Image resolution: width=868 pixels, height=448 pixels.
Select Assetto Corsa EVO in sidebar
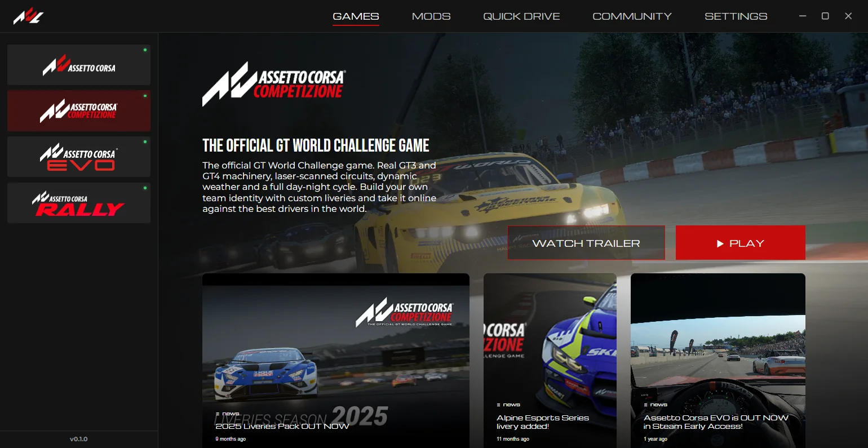(79, 157)
